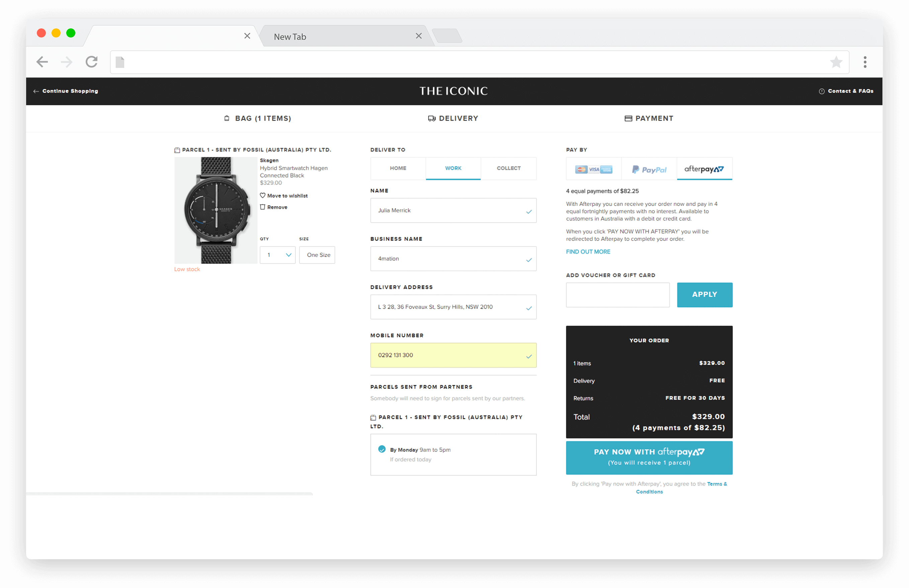Click the $329.00 total amount

click(708, 416)
